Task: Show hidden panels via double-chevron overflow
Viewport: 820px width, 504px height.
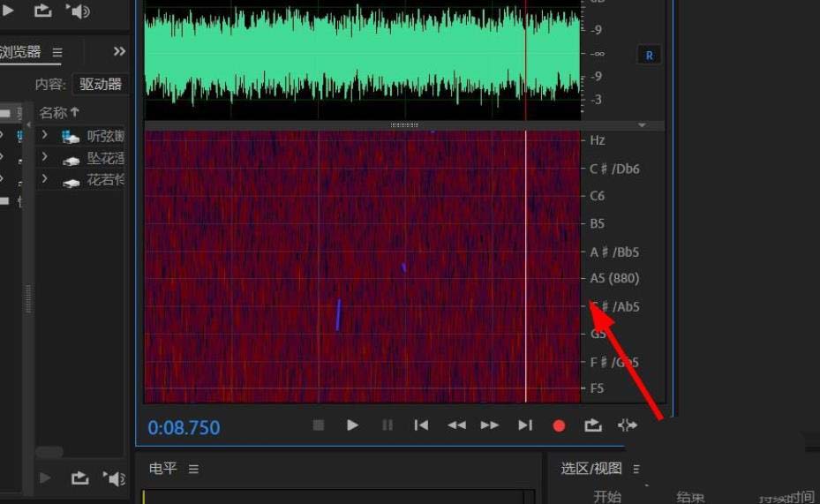Action: tap(119, 52)
